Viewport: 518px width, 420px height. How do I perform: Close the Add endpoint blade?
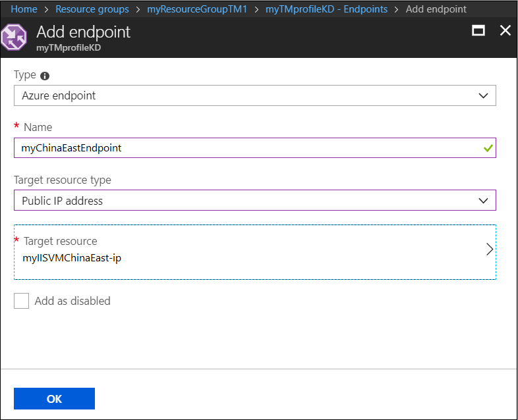[x=505, y=31]
